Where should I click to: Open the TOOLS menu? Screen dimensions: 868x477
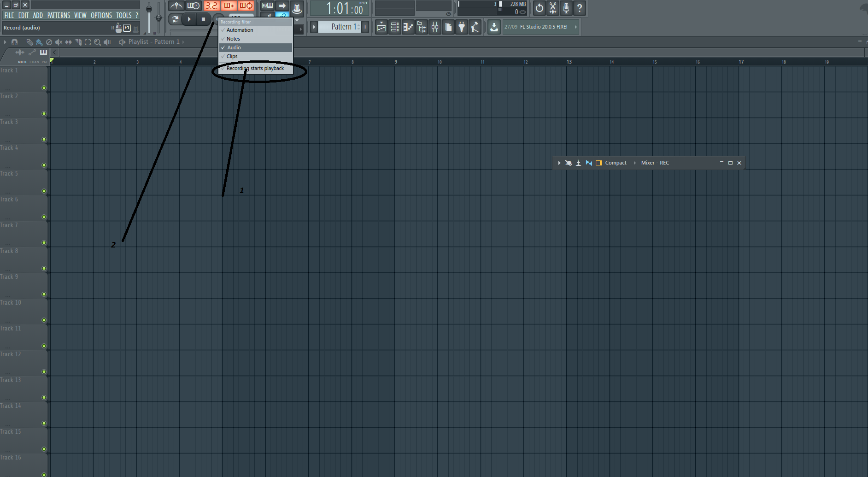[x=124, y=15]
